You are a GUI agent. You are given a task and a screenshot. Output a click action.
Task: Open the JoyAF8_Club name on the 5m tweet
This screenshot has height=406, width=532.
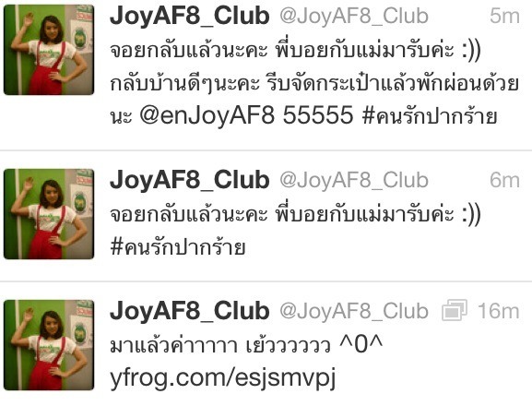[x=190, y=16]
